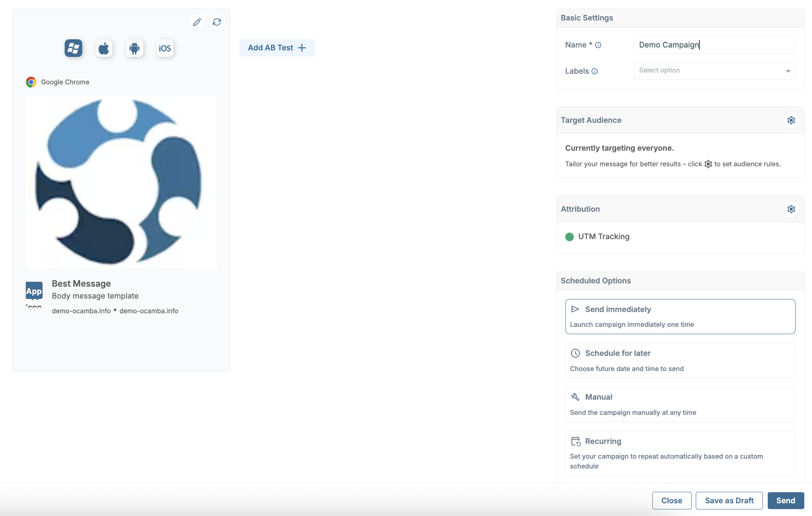Open Attribution settings gear icon
812x516 pixels.
tap(791, 209)
